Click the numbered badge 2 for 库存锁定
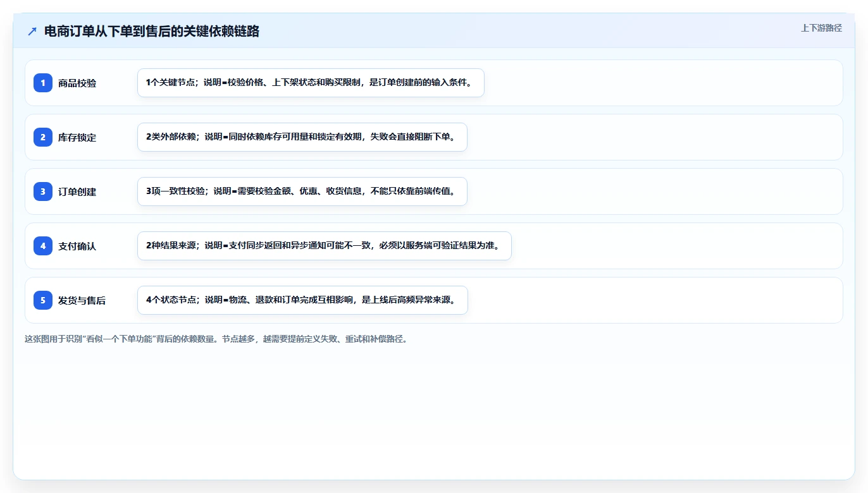This screenshot has height=493, width=868. click(43, 137)
